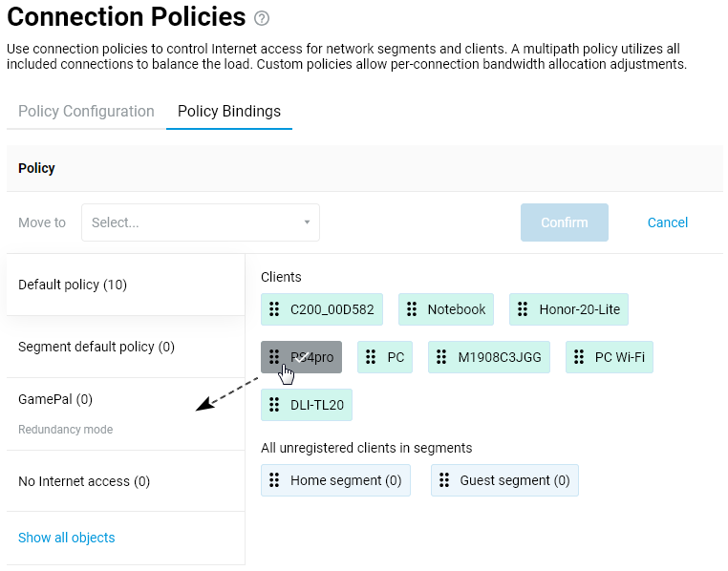The image size is (728, 571).
Task: Click drag handle icon on Notebook client
Action: (x=412, y=309)
